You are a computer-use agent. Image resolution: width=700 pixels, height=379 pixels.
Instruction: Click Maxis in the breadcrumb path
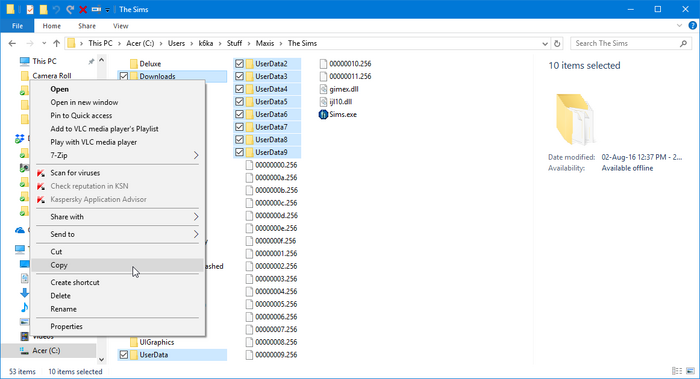(x=265, y=43)
